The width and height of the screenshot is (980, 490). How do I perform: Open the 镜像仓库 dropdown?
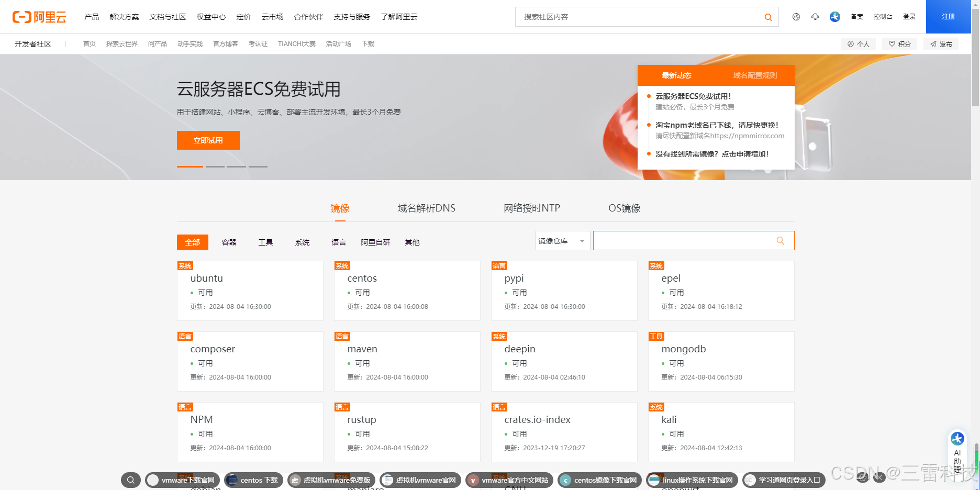[x=563, y=241]
